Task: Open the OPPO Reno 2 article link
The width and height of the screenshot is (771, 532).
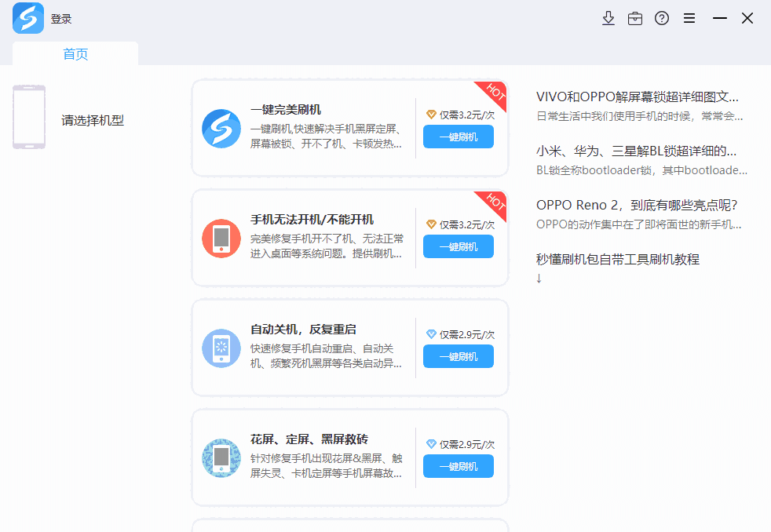Action: pos(636,205)
